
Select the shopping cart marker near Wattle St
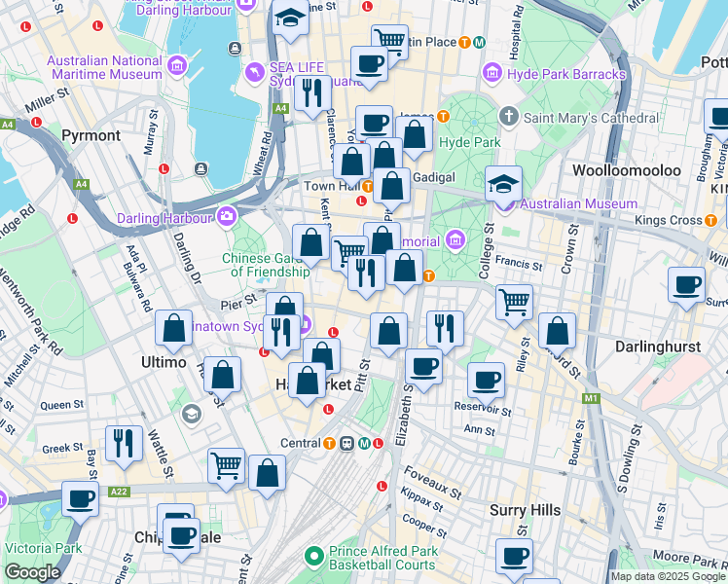pyautogui.click(x=226, y=466)
